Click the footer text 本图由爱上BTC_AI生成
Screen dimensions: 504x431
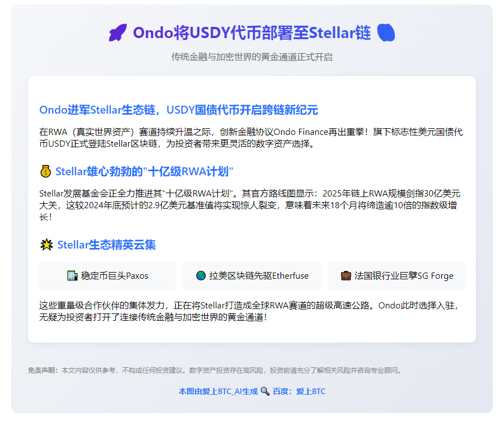218,391
